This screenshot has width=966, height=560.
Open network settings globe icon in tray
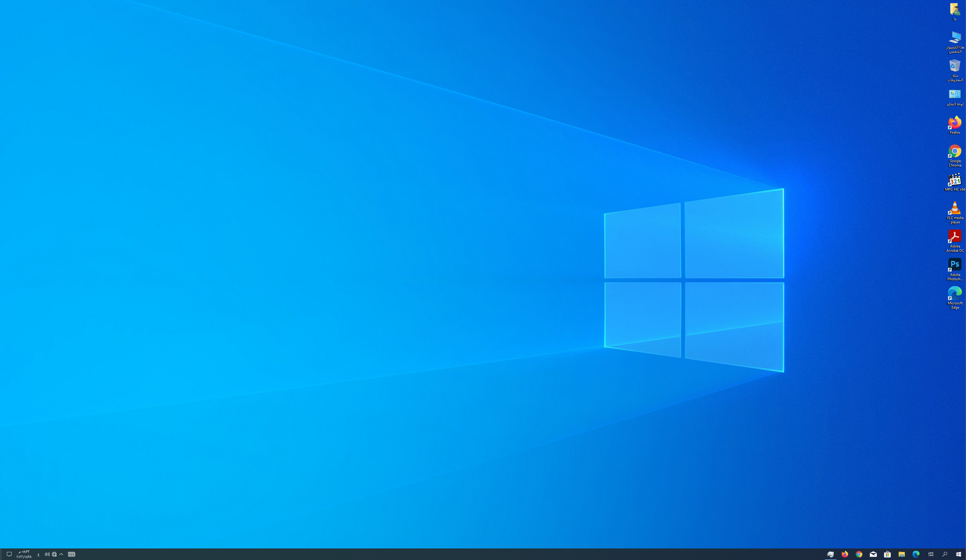tap(54, 554)
